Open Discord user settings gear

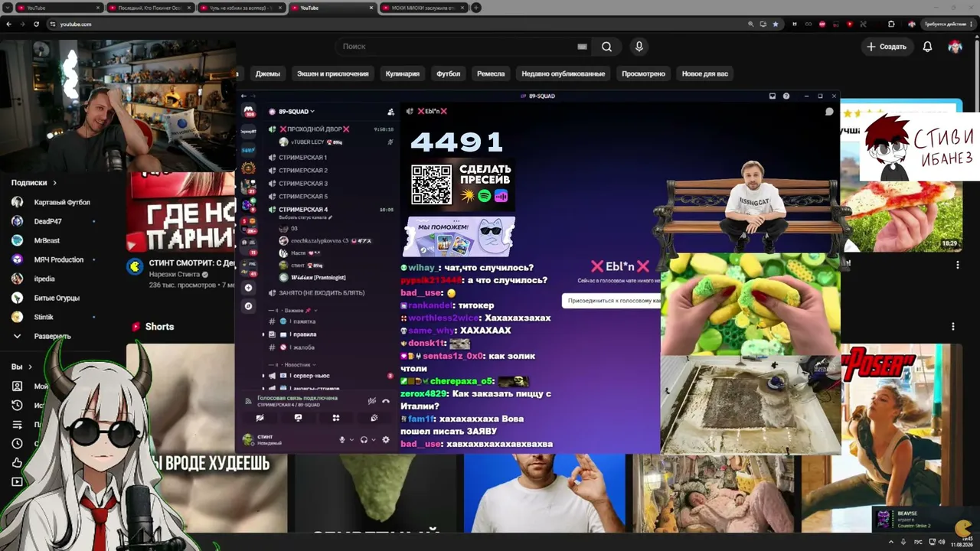[x=386, y=440]
